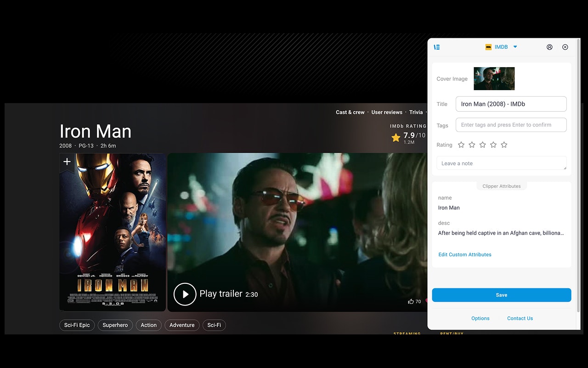Set rating to two stars

click(472, 145)
